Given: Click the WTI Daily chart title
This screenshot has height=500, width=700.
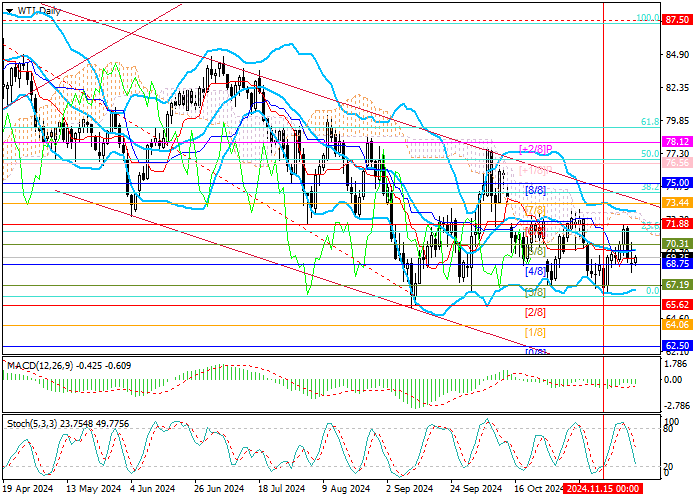Looking at the screenshot, I should tap(38, 11).
